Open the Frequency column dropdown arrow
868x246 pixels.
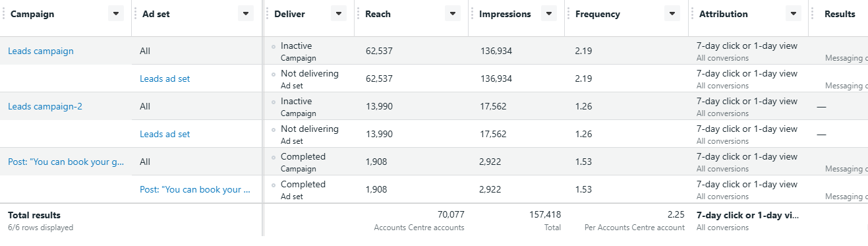pyautogui.click(x=672, y=14)
